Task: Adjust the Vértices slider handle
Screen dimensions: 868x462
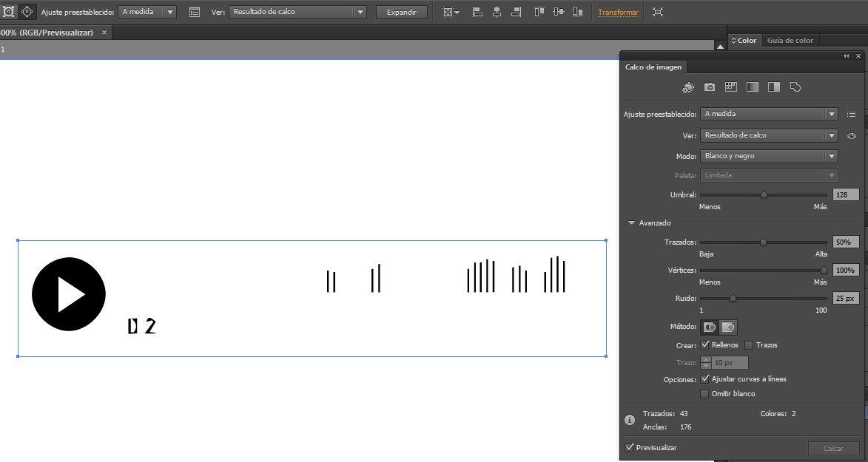Action: tap(824, 270)
